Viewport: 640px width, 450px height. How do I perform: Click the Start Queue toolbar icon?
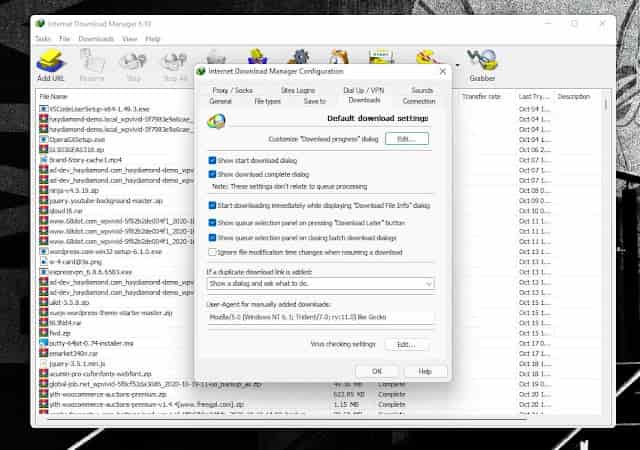[x=381, y=56]
